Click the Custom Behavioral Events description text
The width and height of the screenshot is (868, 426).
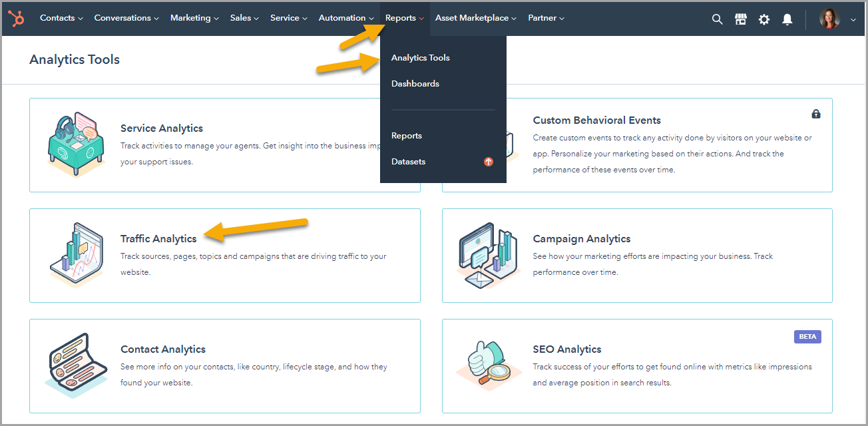point(672,154)
